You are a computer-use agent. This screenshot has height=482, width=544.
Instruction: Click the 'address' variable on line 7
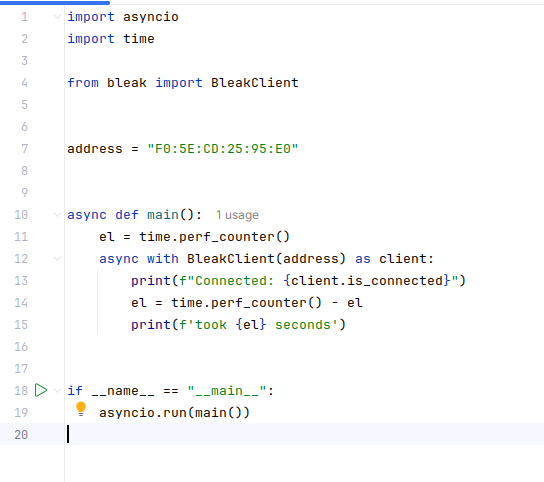coord(95,149)
